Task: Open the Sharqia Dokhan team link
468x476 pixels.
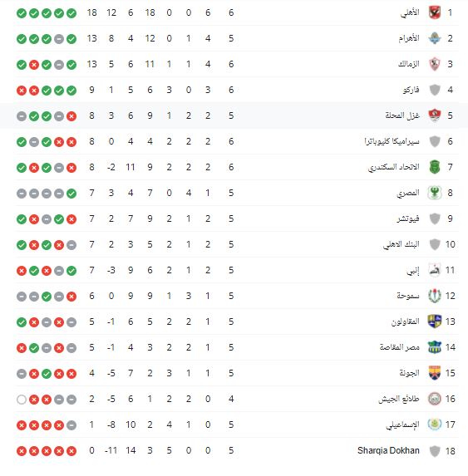Action: tap(388, 450)
